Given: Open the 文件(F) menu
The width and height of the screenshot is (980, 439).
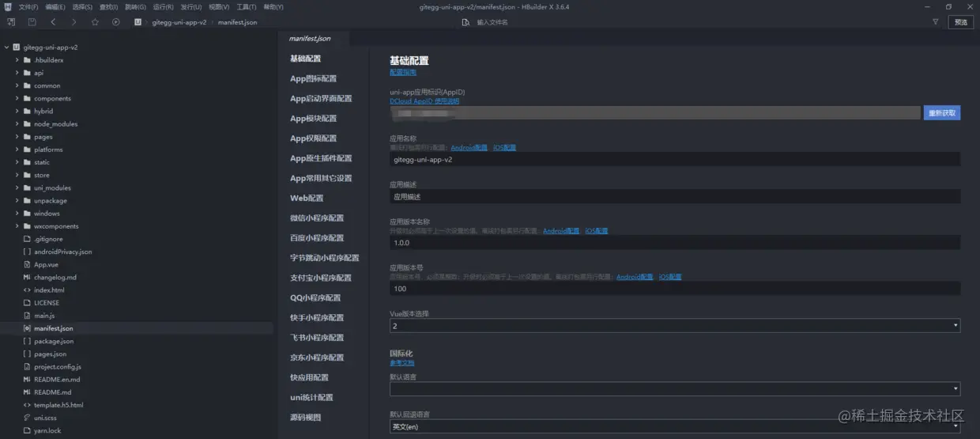Looking at the screenshot, I should (28, 6).
